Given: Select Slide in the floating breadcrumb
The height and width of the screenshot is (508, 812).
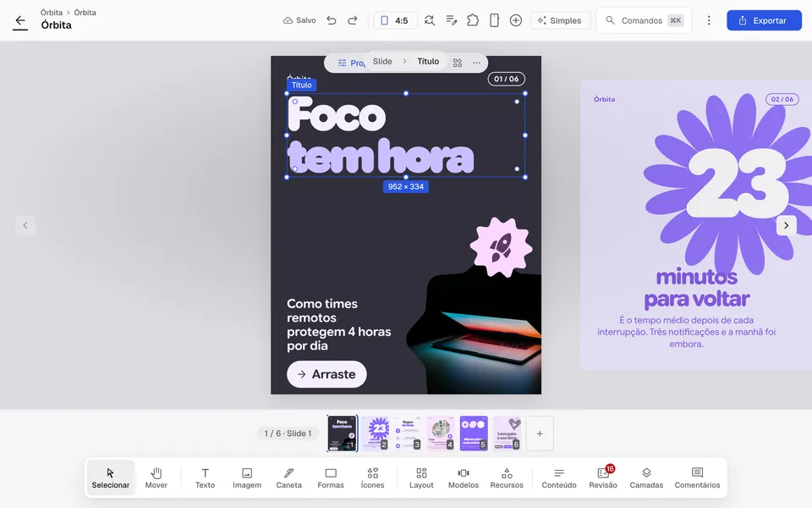Looking at the screenshot, I should pos(382,61).
